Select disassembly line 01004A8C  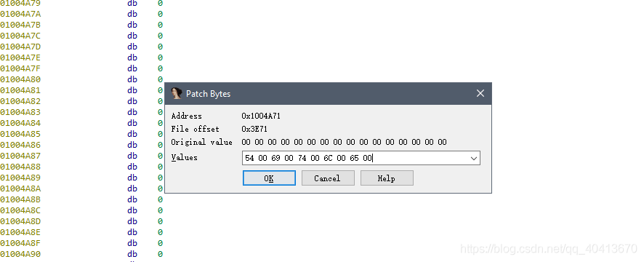pyautogui.click(x=81, y=210)
